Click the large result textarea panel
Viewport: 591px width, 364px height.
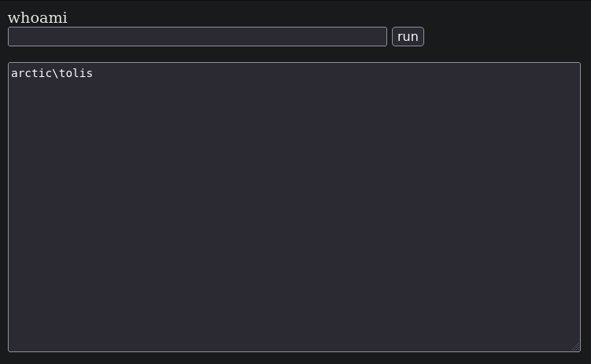click(294, 207)
